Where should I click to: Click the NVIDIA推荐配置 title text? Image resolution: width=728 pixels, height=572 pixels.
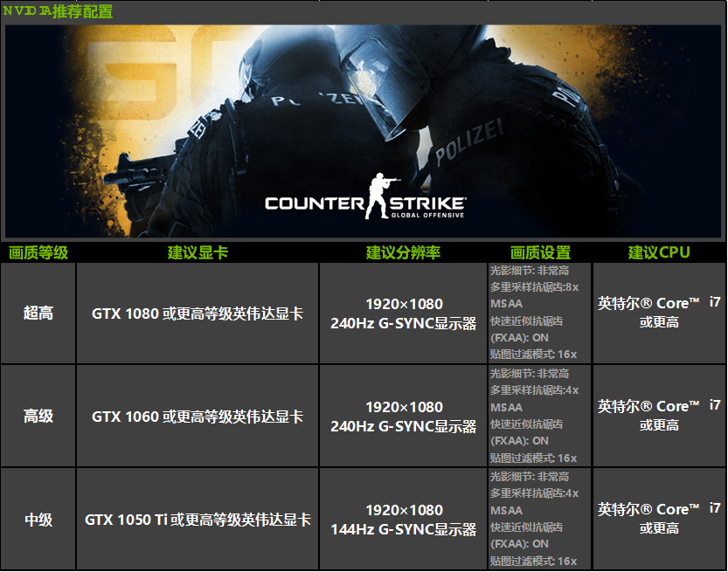point(58,11)
